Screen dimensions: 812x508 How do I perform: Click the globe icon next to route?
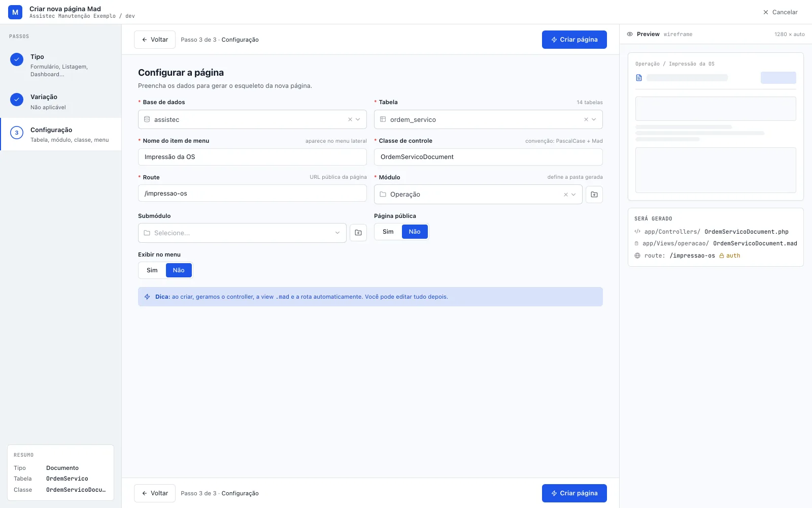pyautogui.click(x=637, y=256)
